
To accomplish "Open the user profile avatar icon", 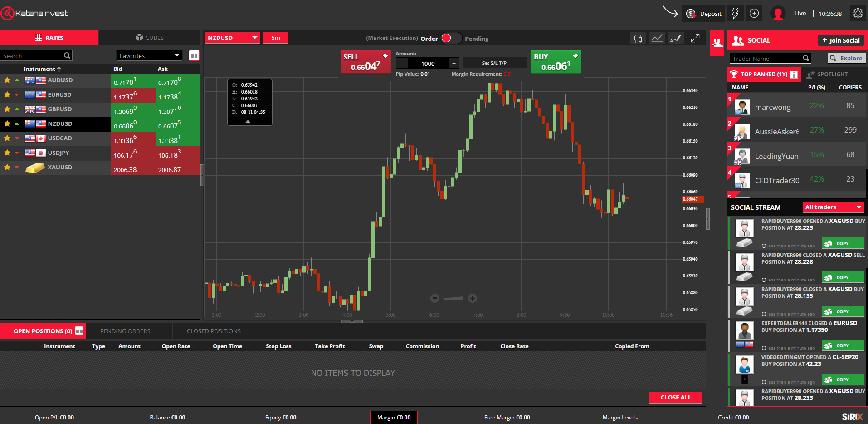I will point(778,14).
